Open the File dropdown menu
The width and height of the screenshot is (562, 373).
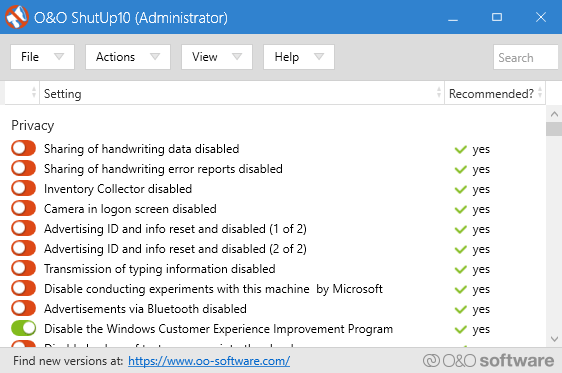(x=42, y=57)
